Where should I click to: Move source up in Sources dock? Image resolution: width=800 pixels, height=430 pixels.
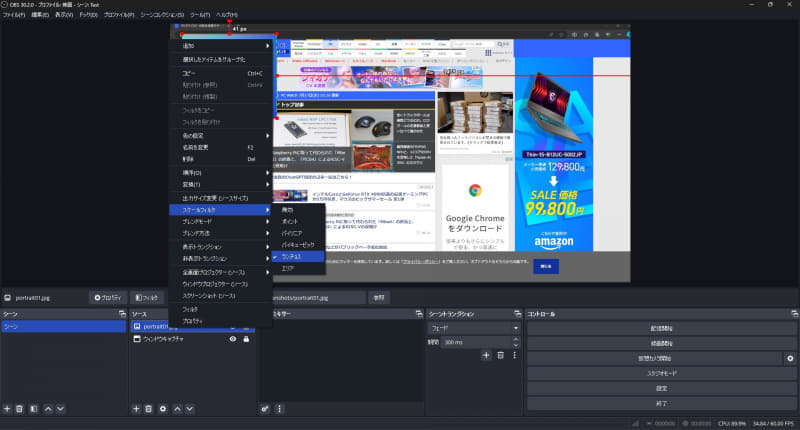pos(177,409)
